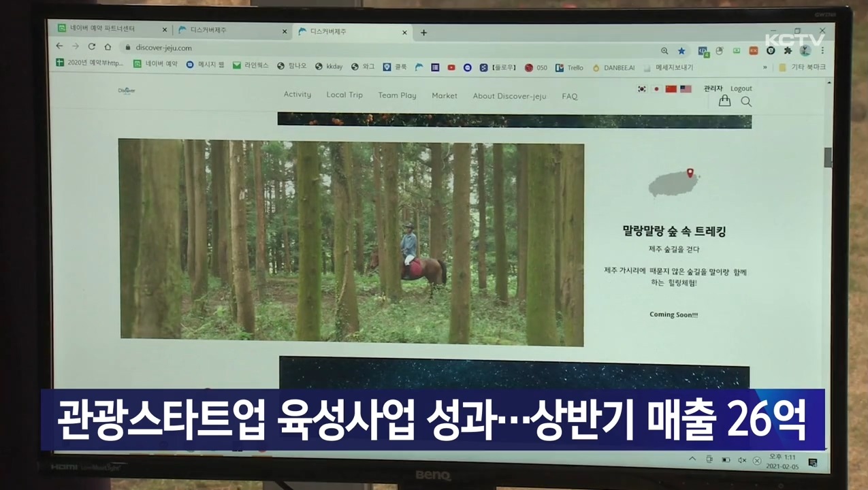Open the shopping bag cart icon
The width and height of the screenshot is (868, 490).
click(x=724, y=101)
